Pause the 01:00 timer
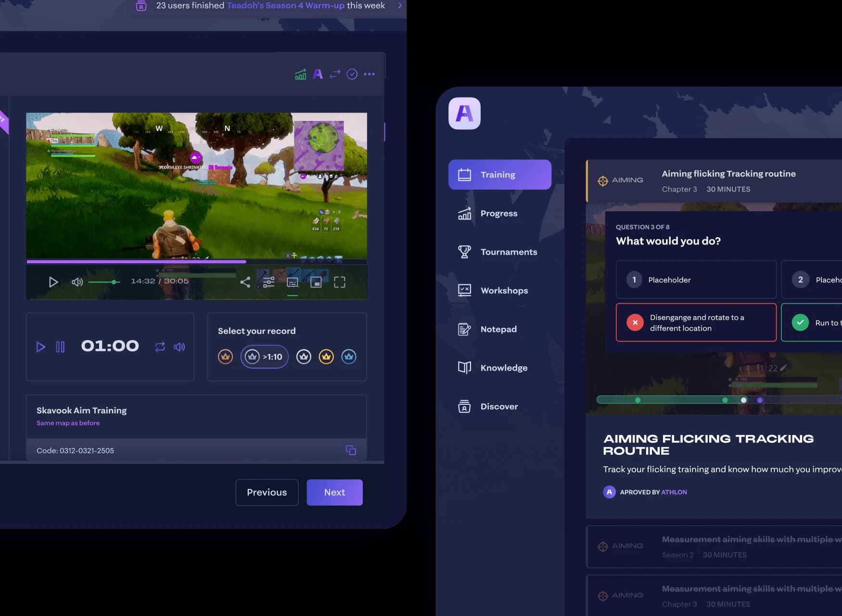Viewport: 842px width, 616px height. tap(60, 347)
